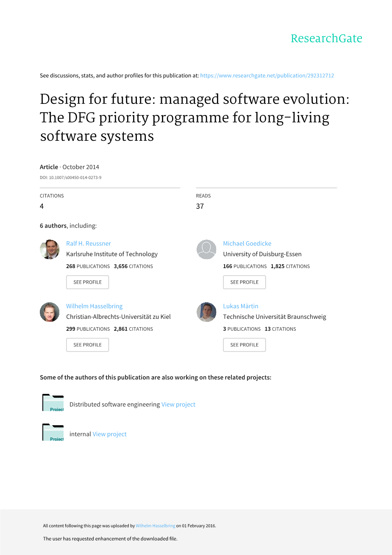Click the internal project folder icon
Image resolution: width=392 pixels, height=555 pixels.
[x=53, y=432]
